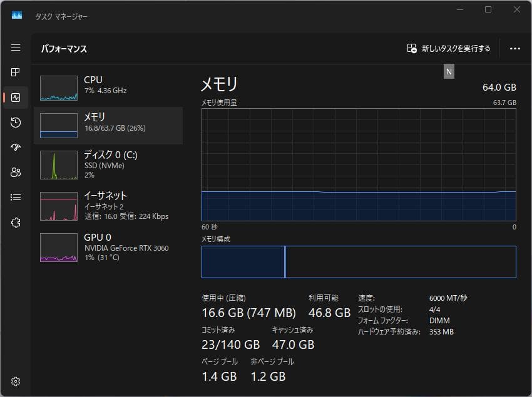The height and width of the screenshot is (397, 532).
Task: Click the memory composition bar
Action: pos(360,262)
